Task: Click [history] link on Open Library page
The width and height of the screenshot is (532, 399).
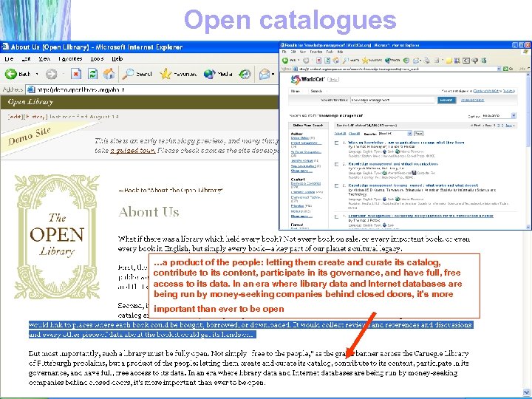Action: pyautogui.click(x=35, y=117)
